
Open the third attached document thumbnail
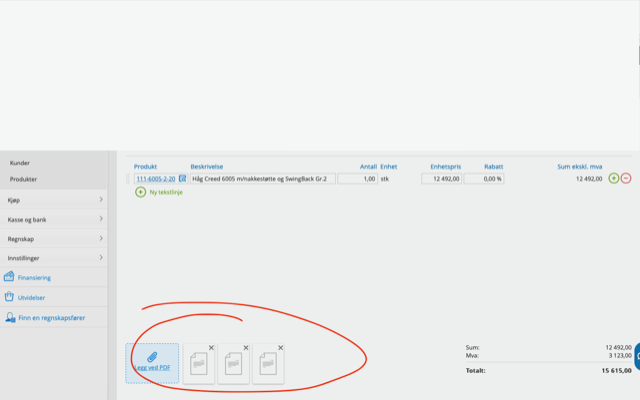[268, 364]
